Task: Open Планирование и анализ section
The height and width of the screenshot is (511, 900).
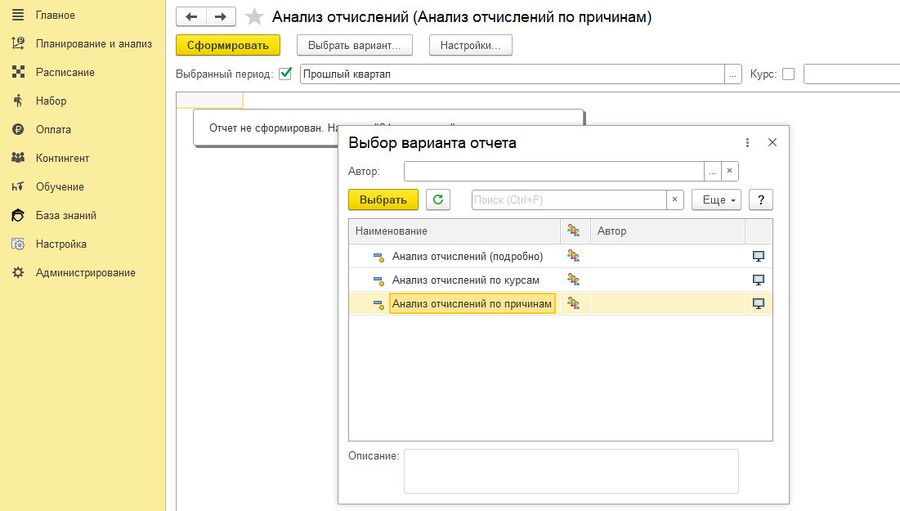Action: click(x=94, y=44)
